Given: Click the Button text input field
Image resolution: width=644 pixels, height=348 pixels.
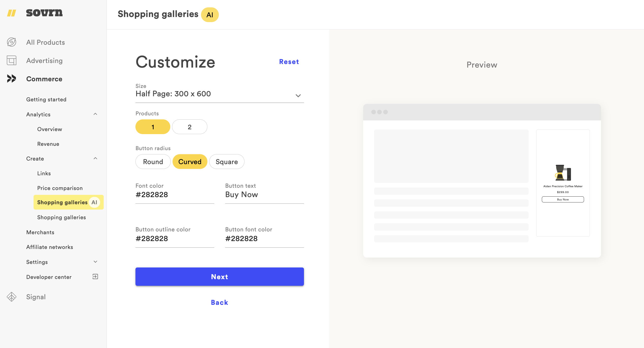Looking at the screenshot, I should coord(264,195).
